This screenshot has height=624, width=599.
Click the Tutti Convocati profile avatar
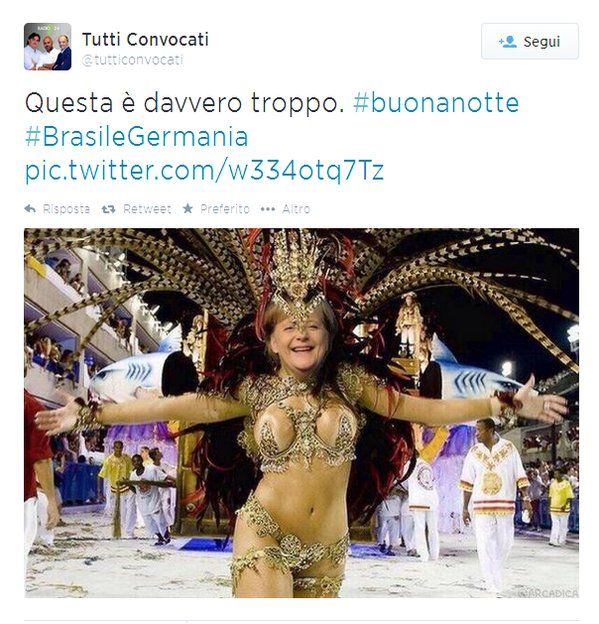(47, 47)
